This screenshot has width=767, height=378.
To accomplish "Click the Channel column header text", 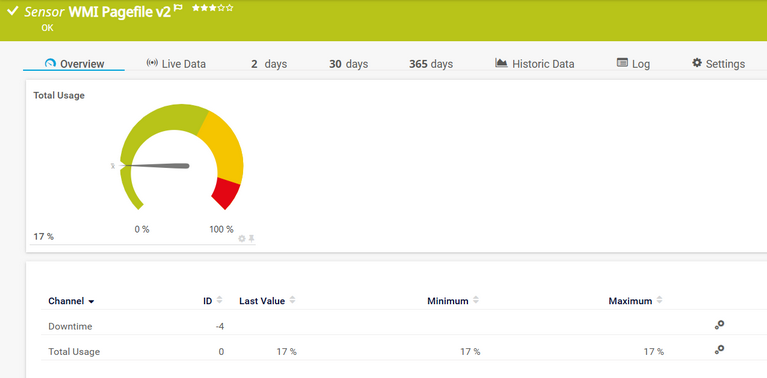I will point(66,301).
